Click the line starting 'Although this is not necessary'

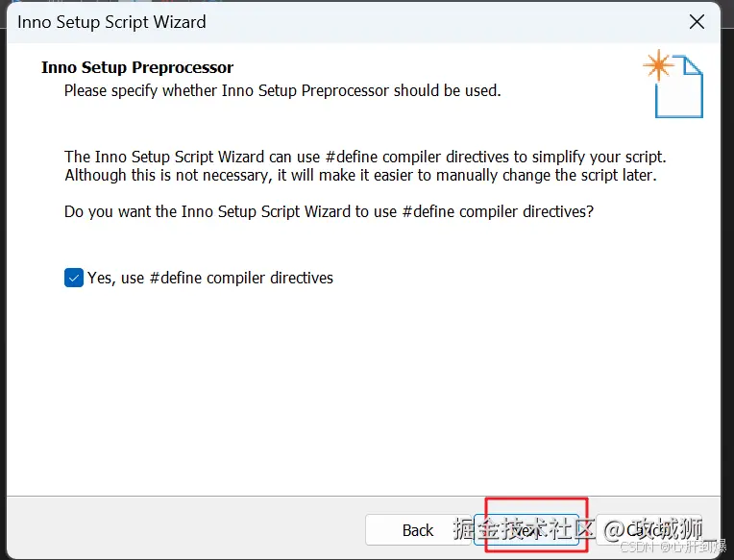coord(360,176)
